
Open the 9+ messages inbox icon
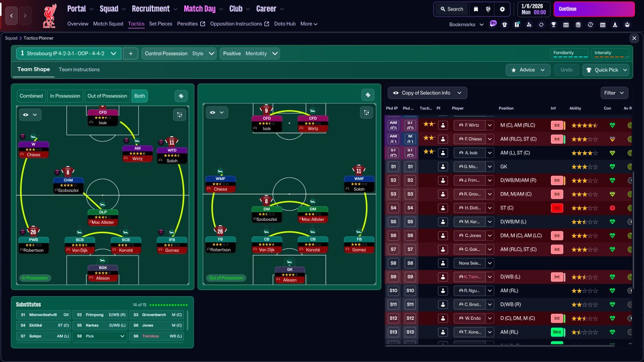coord(493,24)
